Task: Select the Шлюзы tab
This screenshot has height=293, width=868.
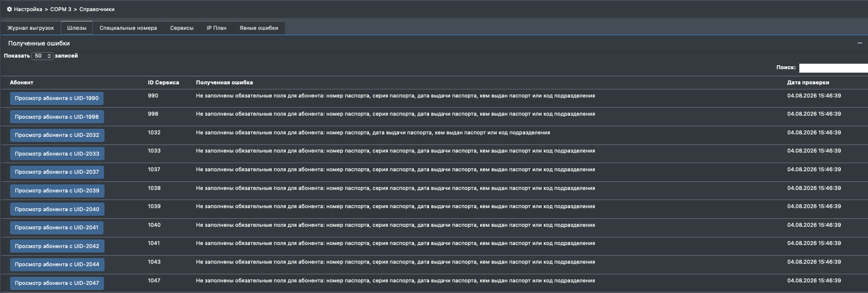Action: (77, 28)
